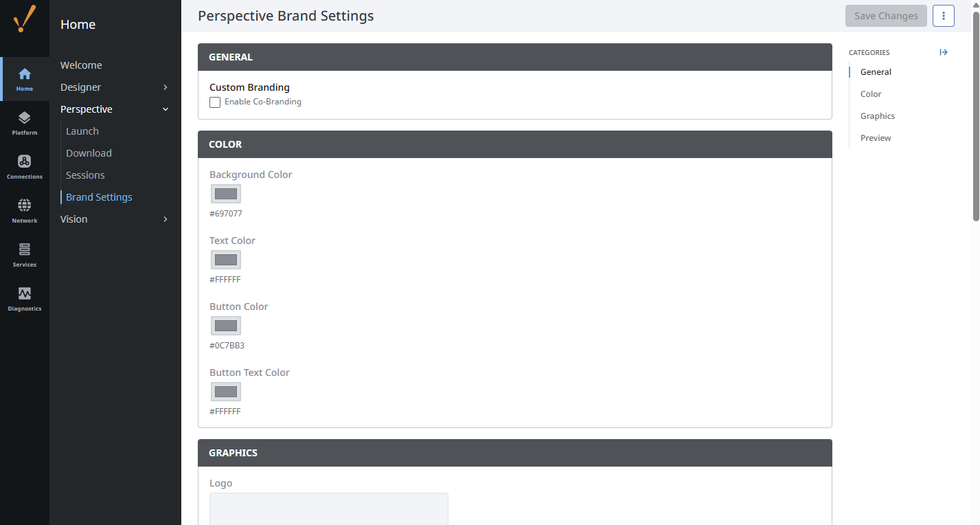Jump to the Graphics category link

[x=878, y=116]
